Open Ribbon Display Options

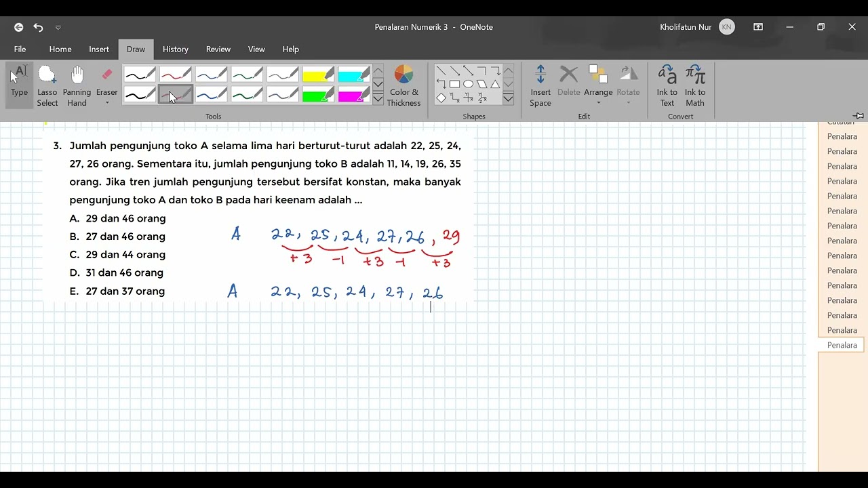pyautogui.click(x=758, y=27)
